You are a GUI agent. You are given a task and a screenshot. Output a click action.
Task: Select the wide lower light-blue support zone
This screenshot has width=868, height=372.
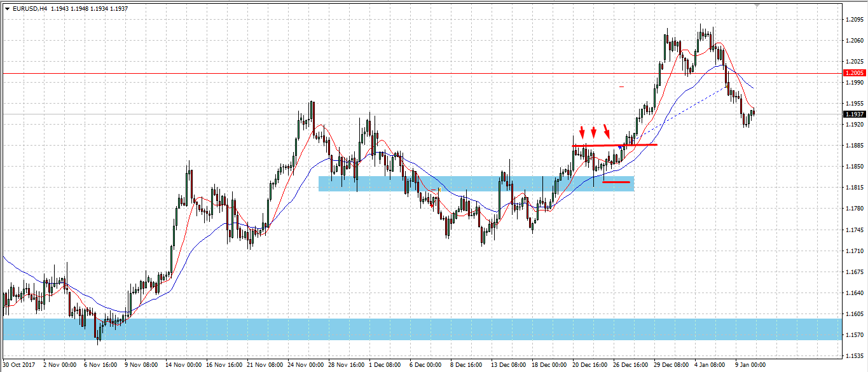[x=421, y=329]
